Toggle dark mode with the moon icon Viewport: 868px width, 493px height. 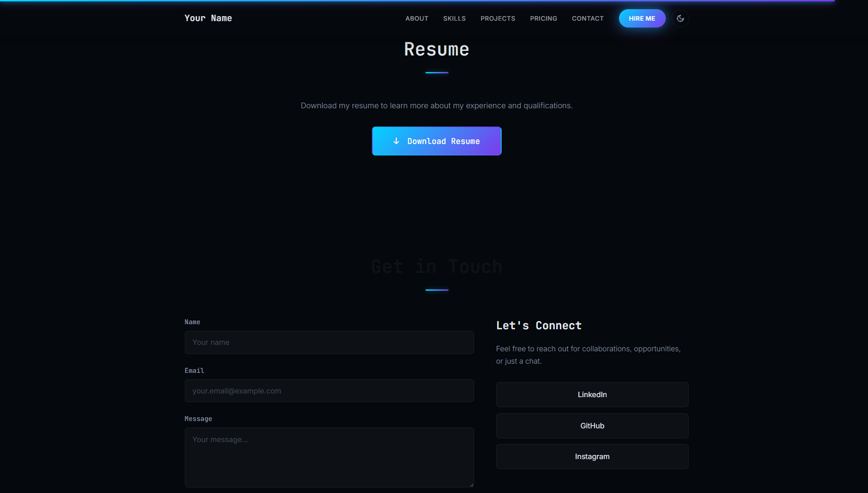pyautogui.click(x=680, y=18)
